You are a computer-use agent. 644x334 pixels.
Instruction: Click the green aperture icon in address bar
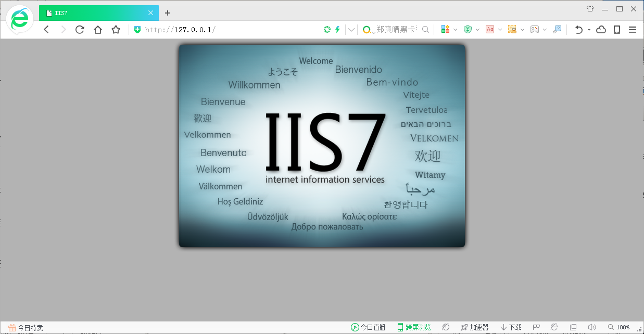pos(326,30)
